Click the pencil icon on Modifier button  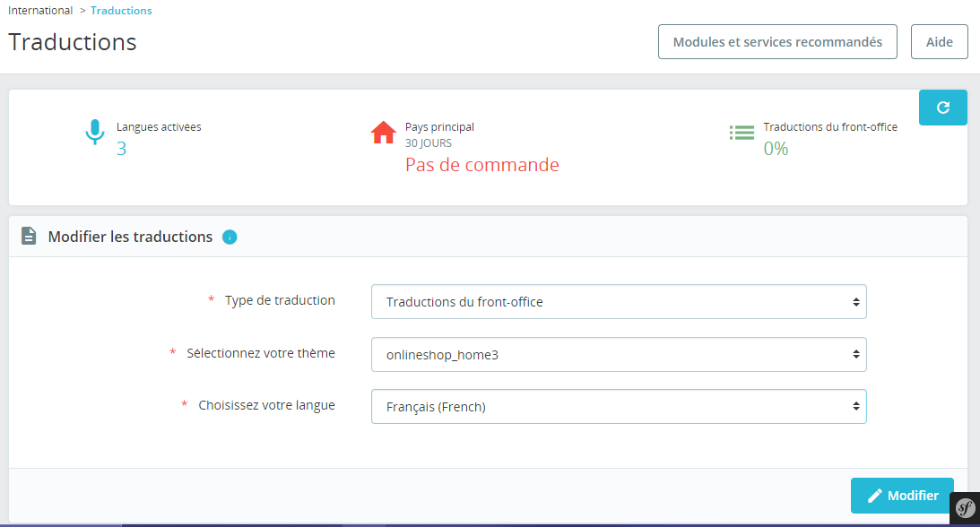point(875,496)
